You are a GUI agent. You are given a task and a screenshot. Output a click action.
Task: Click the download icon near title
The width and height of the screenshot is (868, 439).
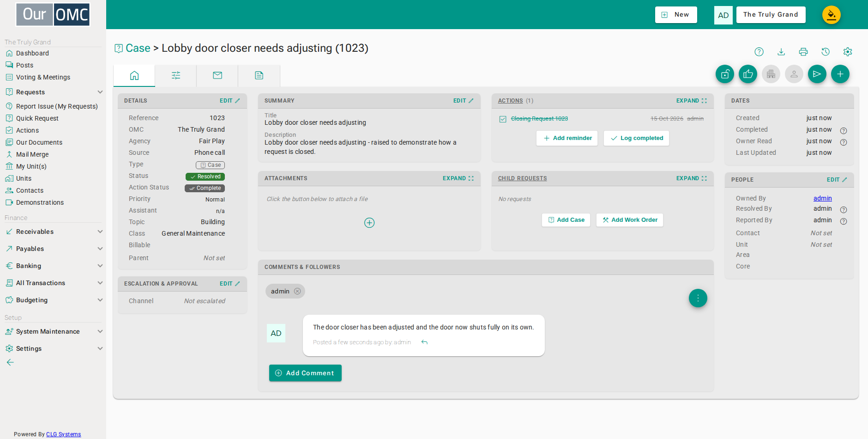tap(781, 52)
